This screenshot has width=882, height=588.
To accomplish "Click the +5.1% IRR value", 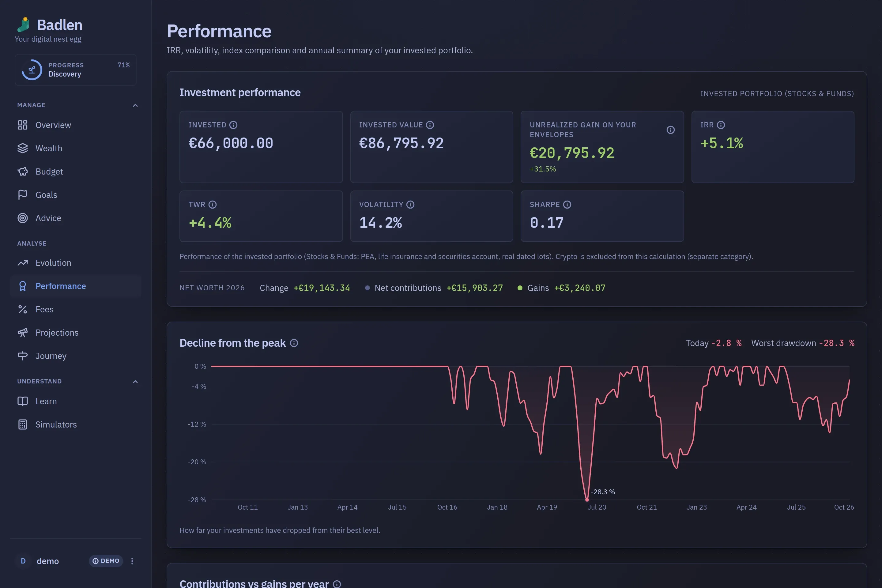I will click(722, 143).
